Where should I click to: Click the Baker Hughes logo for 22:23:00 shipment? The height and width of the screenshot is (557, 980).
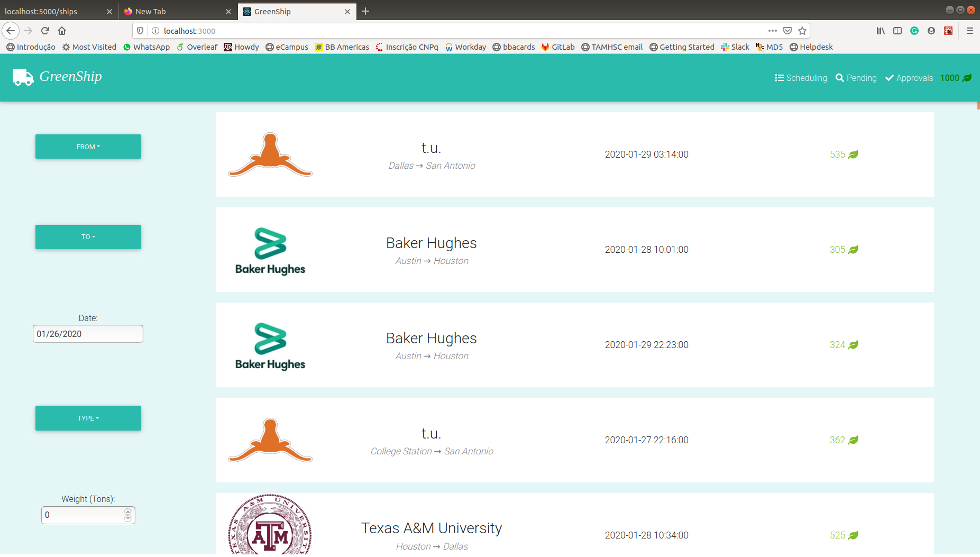click(x=270, y=346)
